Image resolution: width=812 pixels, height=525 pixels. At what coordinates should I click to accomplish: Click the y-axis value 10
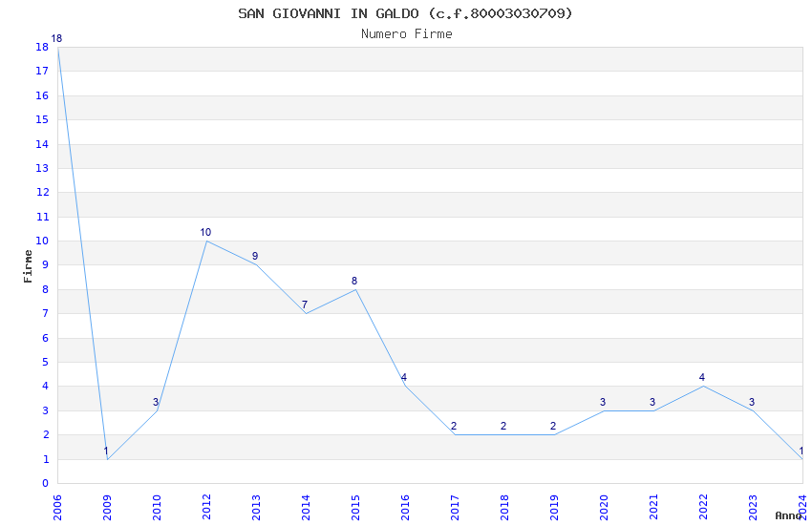42,241
